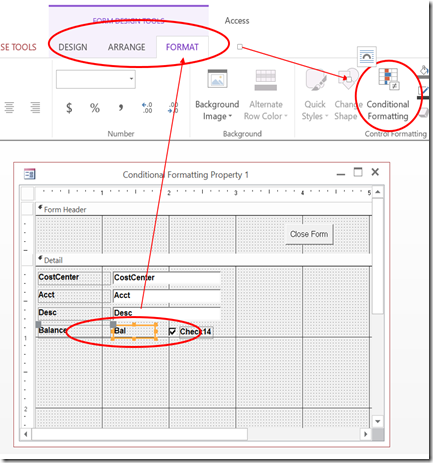This screenshot has height=463, width=433.
Task: Select the FORMAT ribbon tab
Action: [x=182, y=47]
